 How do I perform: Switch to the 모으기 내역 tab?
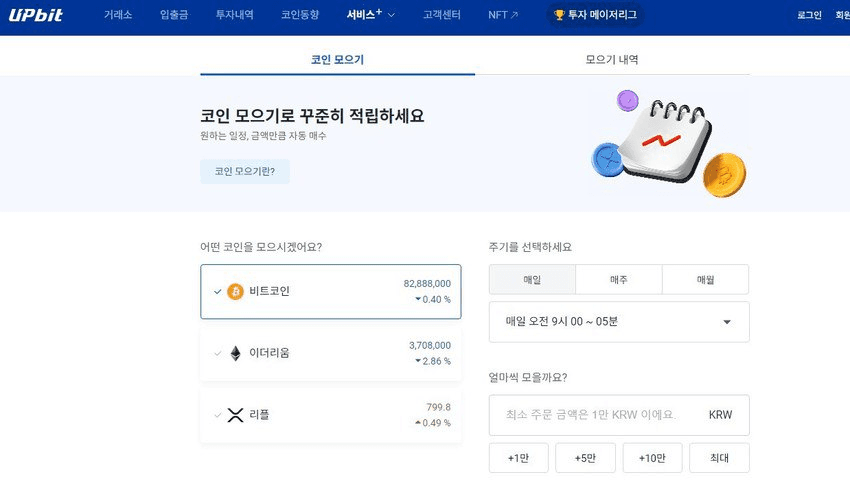coord(612,60)
